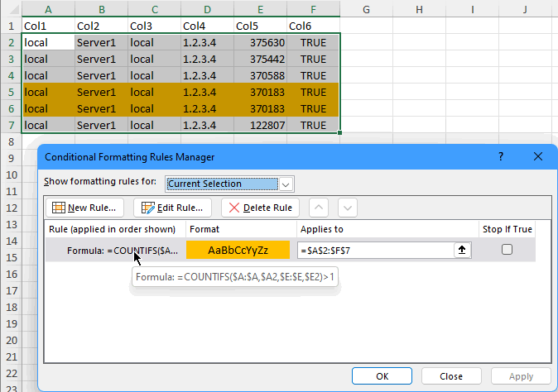
Task: Click the selection fill handle at F7
Action: pos(340,132)
